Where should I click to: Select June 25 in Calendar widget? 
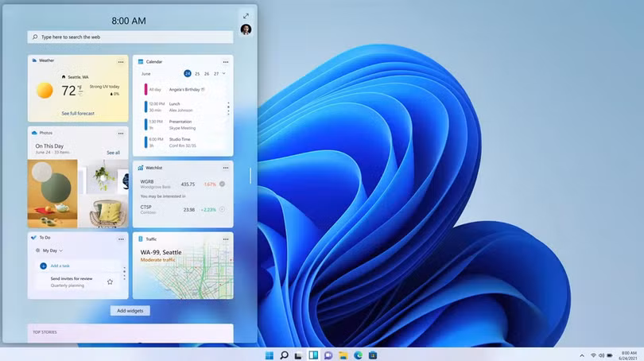pyautogui.click(x=197, y=74)
